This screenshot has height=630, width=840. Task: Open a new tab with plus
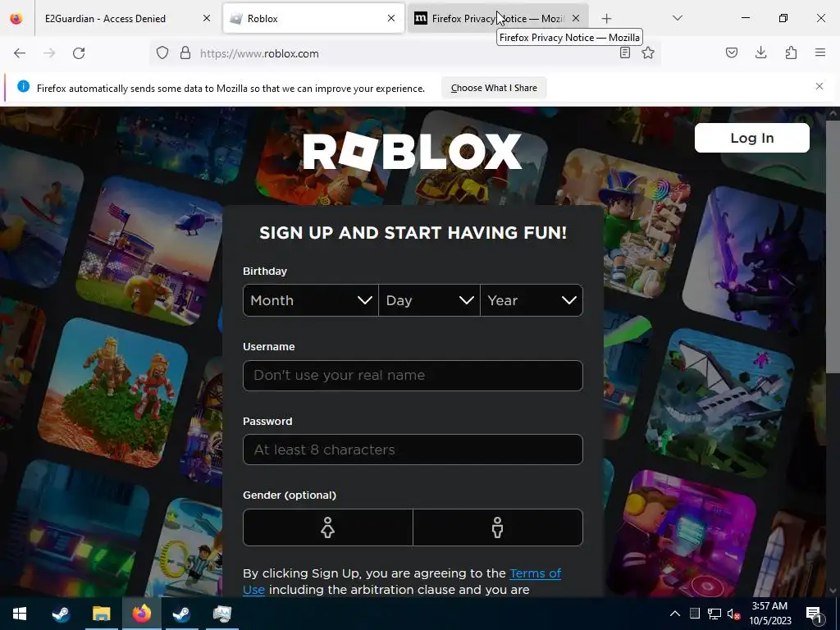606,19
